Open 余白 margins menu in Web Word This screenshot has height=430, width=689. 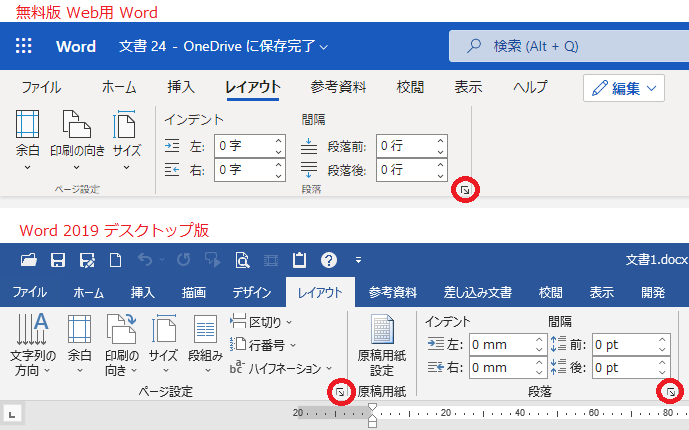28,140
